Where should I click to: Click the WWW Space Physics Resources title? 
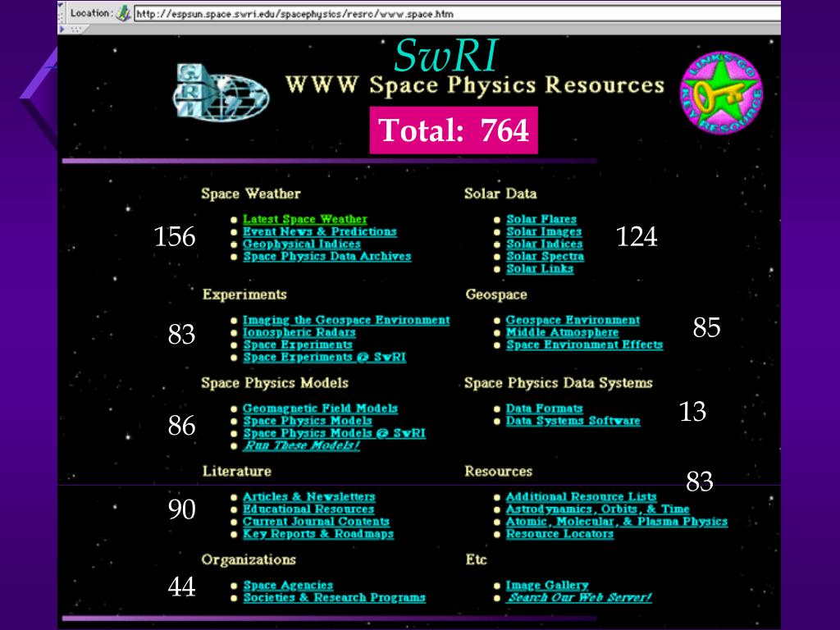pos(475,85)
